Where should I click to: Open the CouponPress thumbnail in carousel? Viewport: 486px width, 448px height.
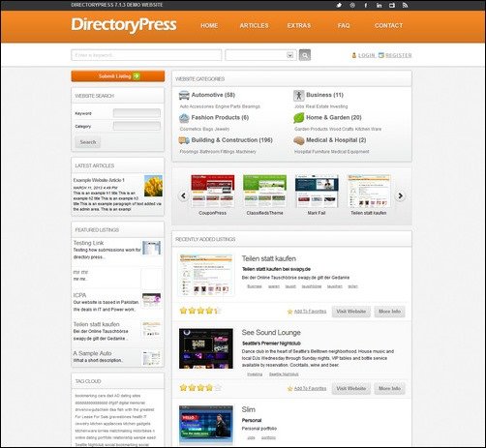coord(213,191)
